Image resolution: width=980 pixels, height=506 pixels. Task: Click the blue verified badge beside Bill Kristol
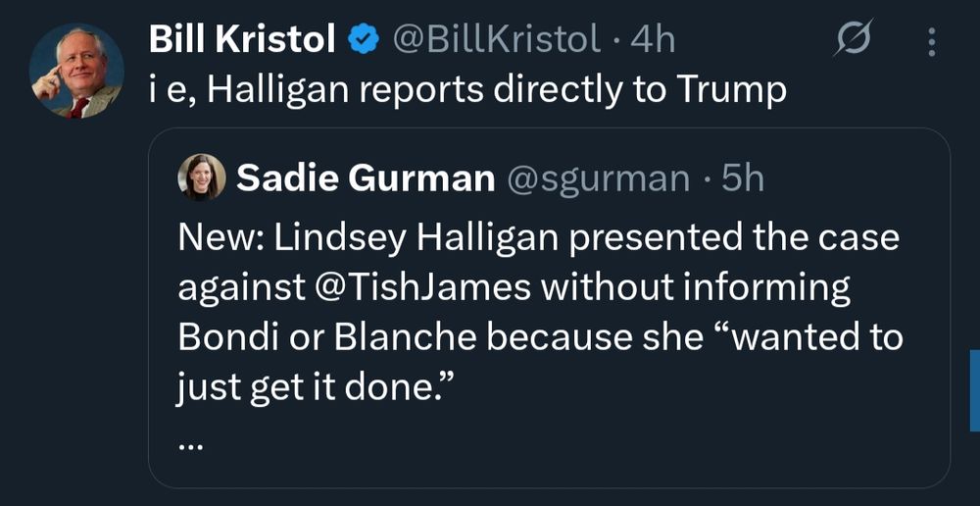365,39
